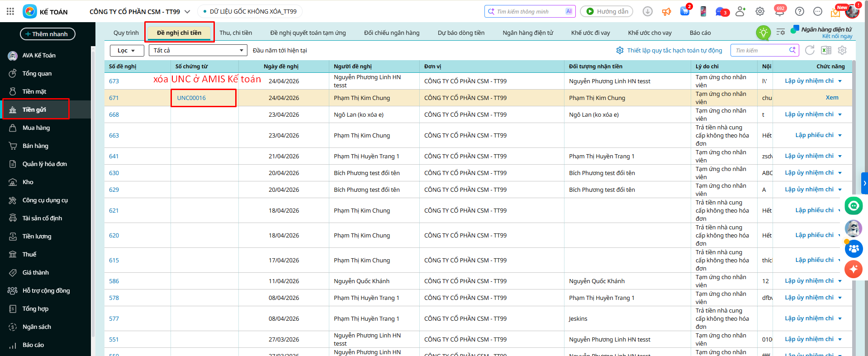Click the megaphone announcements icon

(666, 12)
